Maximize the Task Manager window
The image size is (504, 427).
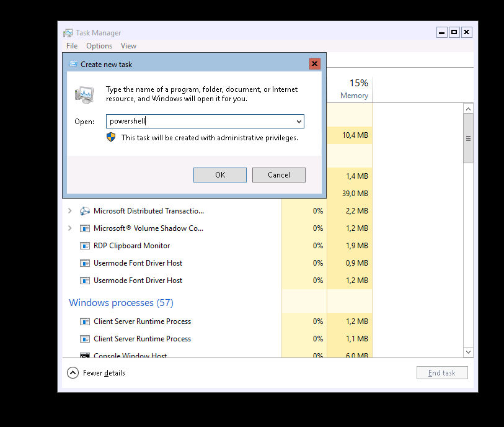[454, 32]
